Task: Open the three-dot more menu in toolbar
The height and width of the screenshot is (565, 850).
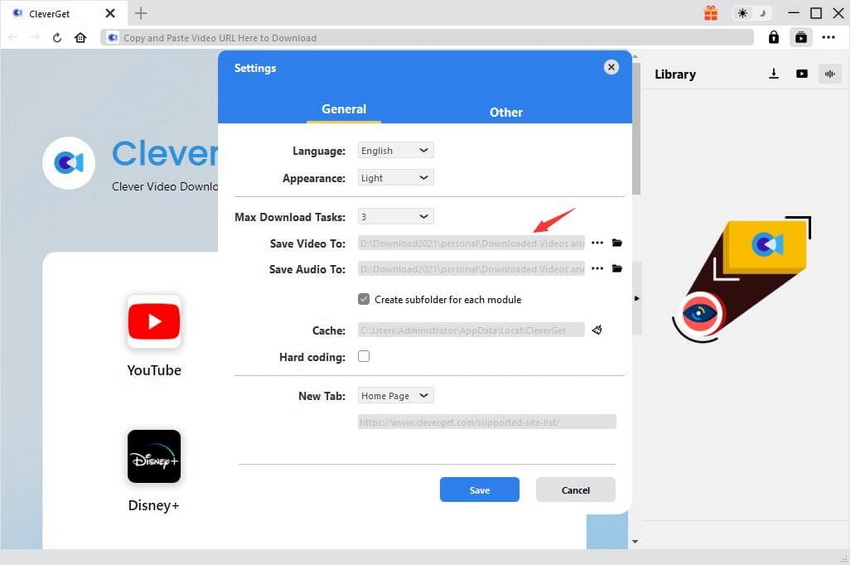Action: [828, 37]
